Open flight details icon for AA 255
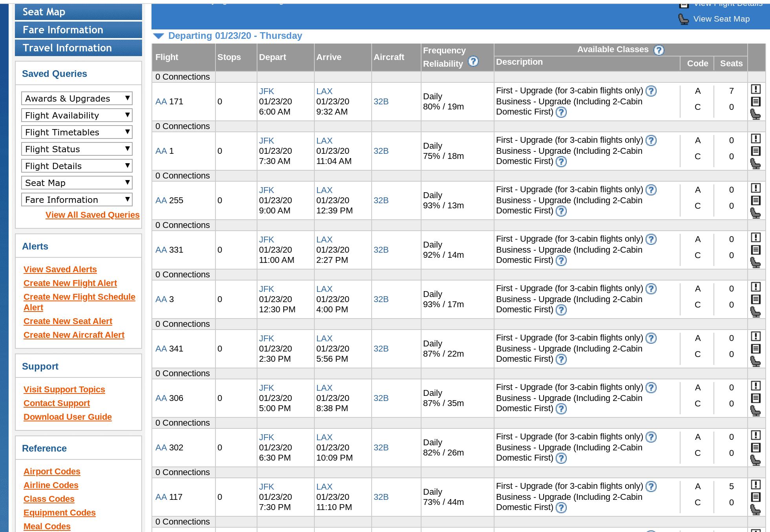 755,200
